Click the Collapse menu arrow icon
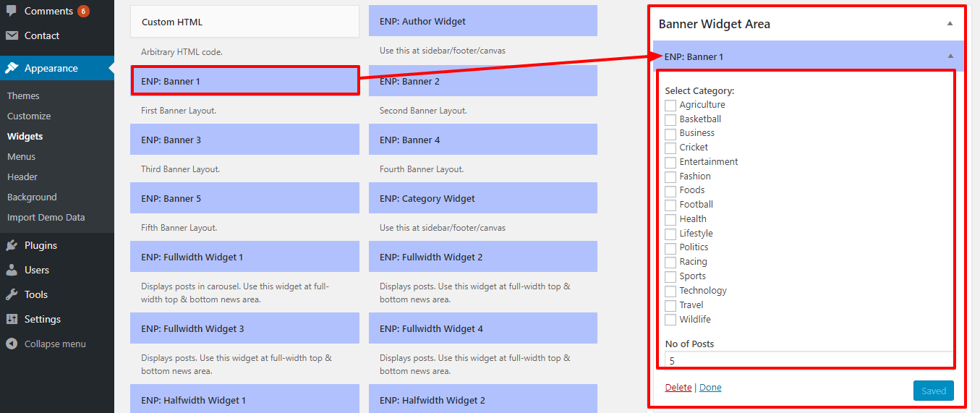This screenshot has width=980, height=413. [12, 344]
